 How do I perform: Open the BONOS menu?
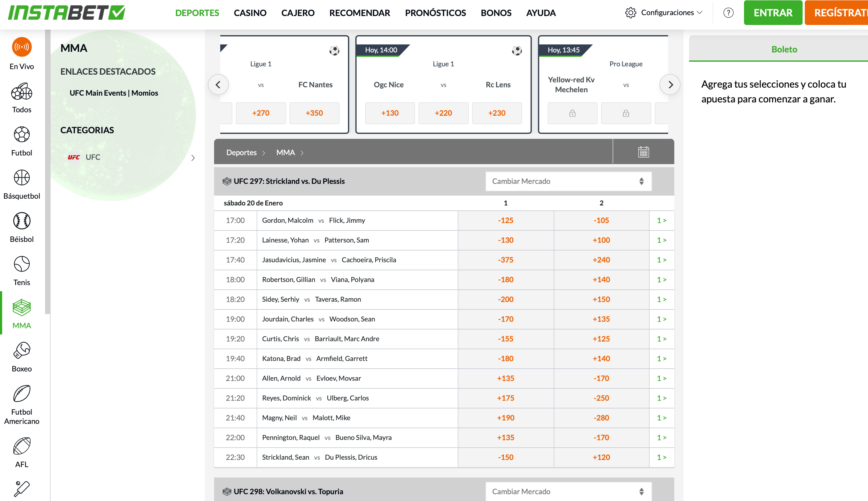click(496, 13)
